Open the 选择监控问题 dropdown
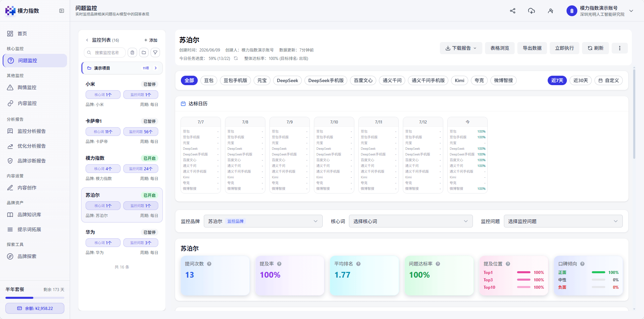 563,221
